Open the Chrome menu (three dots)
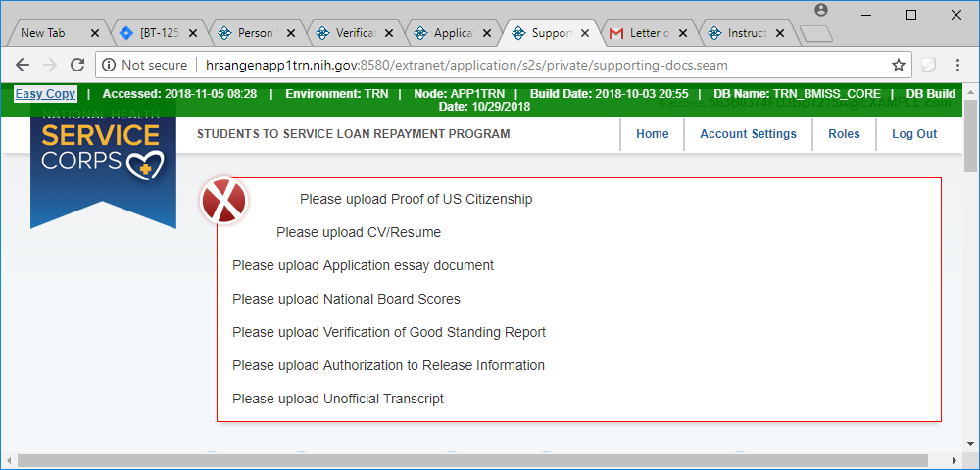Screen dimensions: 980x470 pyautogui.click(x=958, y=65)
